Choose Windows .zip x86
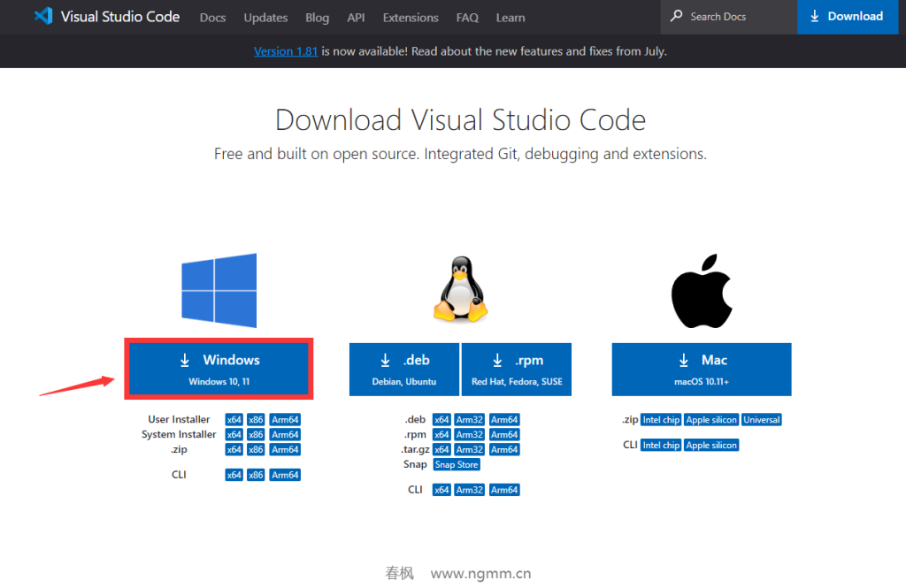 pyautogui.click(x=256, y=449)
